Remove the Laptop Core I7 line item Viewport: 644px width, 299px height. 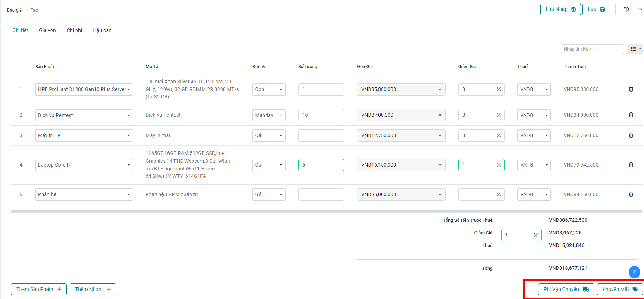pos(631,165)
